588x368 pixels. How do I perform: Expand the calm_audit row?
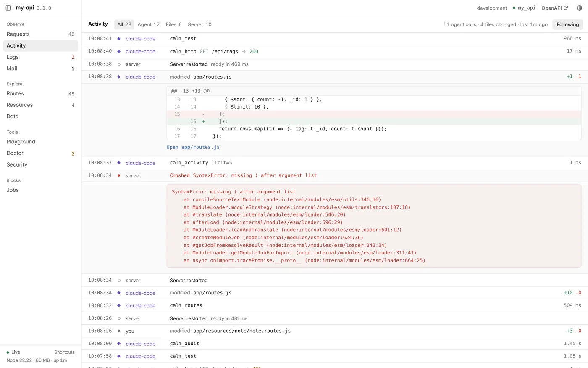[335, 343]
